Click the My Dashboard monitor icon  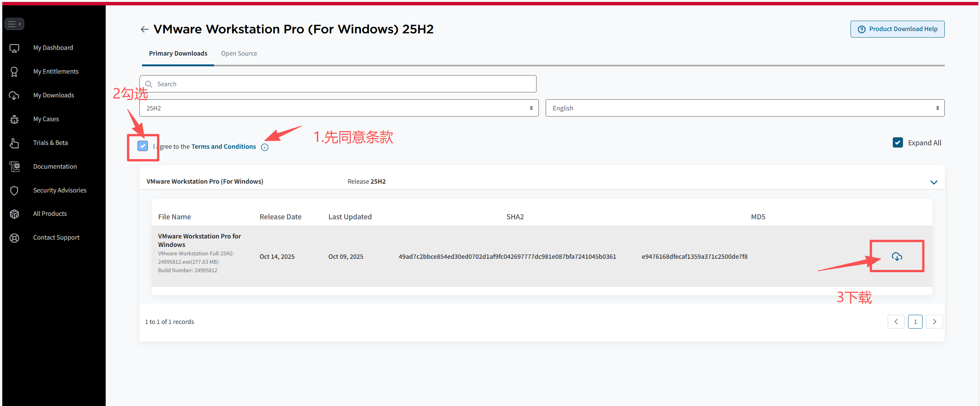[x=14, y=48]
